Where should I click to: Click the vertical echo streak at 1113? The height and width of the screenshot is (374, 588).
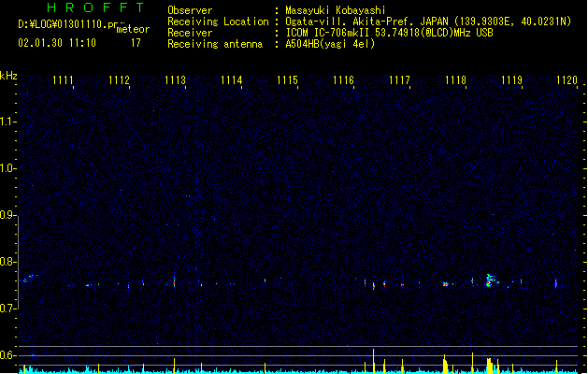pyautogui.click(x=175, y=280)
